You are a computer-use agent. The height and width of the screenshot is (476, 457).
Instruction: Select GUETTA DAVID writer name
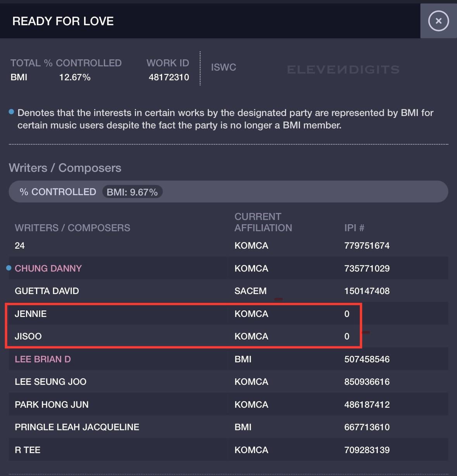tap(47, 291)
